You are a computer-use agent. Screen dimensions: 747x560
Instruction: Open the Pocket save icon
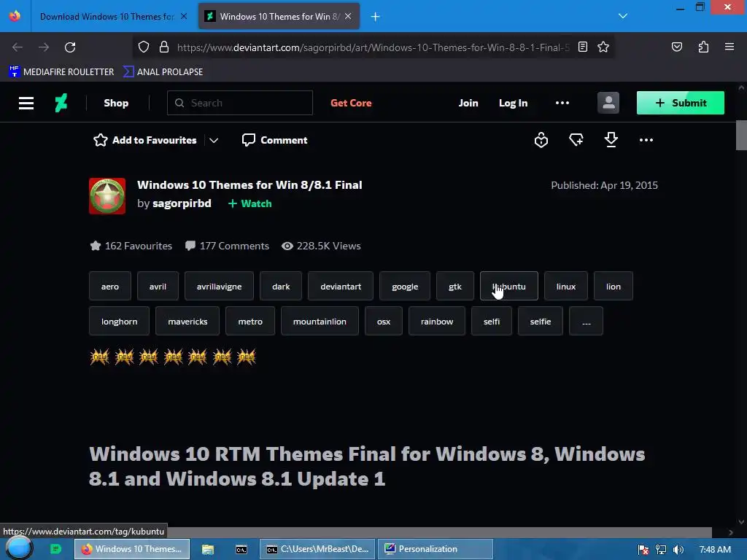pyautogui.click(x=676, y=47)
